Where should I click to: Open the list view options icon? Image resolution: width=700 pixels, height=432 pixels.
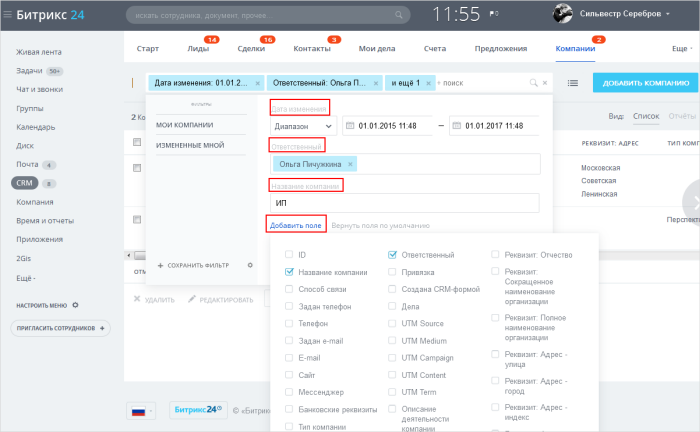[573, 83]
